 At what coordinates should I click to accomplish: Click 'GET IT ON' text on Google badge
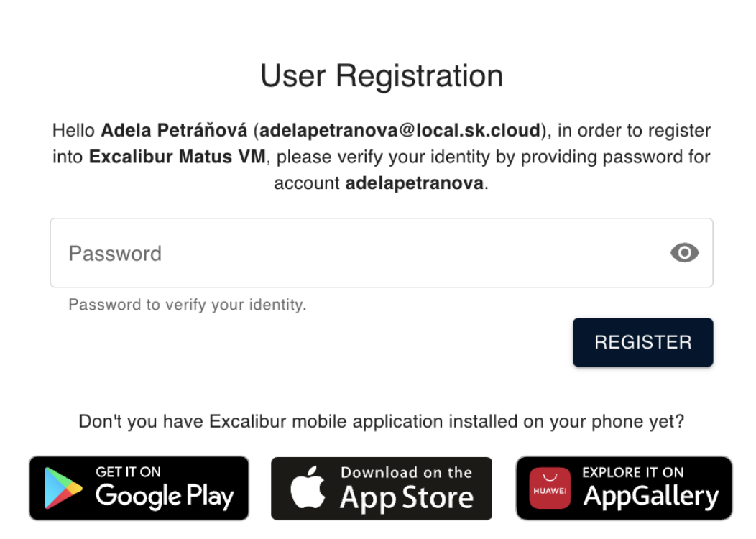pyautogui.click(x=128, y=472)
